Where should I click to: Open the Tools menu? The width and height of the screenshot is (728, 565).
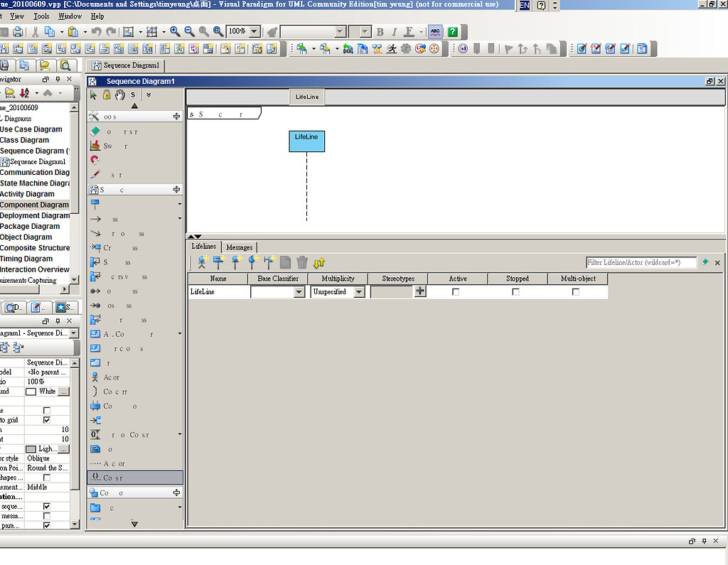pos(41,16)
